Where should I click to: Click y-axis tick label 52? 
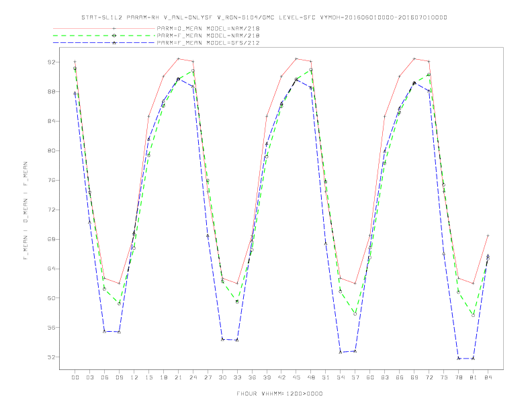52,357
